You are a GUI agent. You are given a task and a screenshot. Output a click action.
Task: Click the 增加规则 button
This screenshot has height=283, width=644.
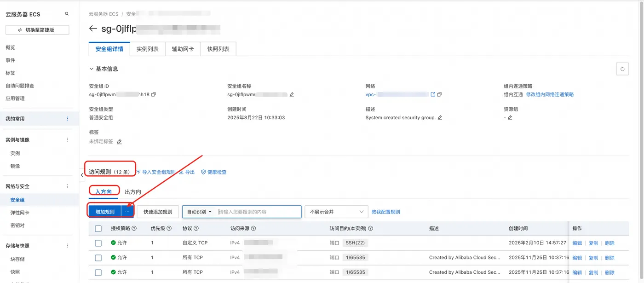[x=105, y=212]
